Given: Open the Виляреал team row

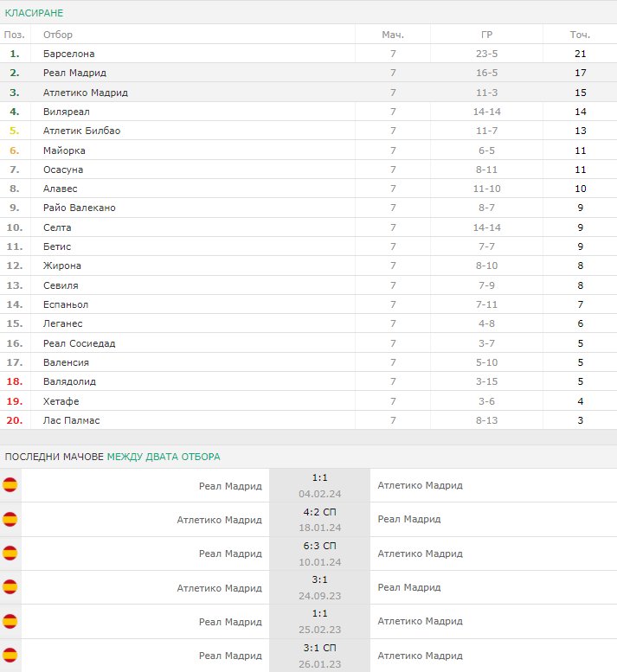Looking at the screenshot, I should point(308,112).
